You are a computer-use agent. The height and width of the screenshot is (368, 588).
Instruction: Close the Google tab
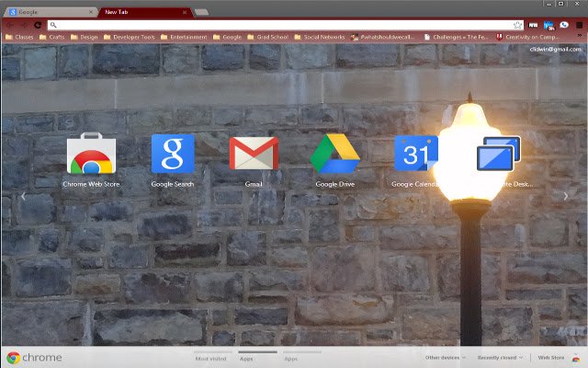click(91, 12)
